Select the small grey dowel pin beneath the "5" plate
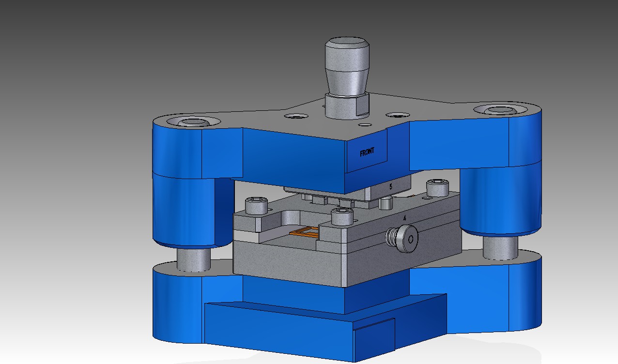The width and height of the screenshot is (618, 364). pyautogui.click(x=385, y=203)
